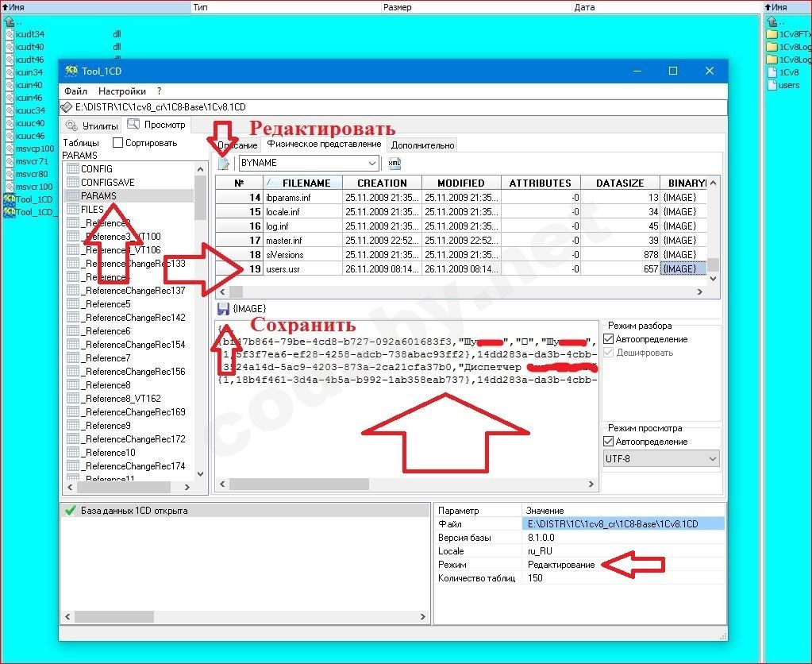Toggle Автоопределение under Режим разбора
The image size is (812, 664).
tap(609, 339)
